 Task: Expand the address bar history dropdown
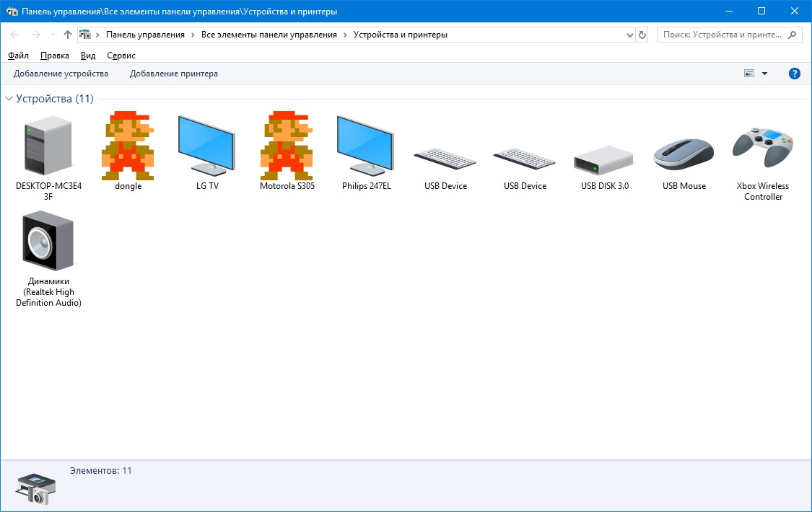coord(629,35)
